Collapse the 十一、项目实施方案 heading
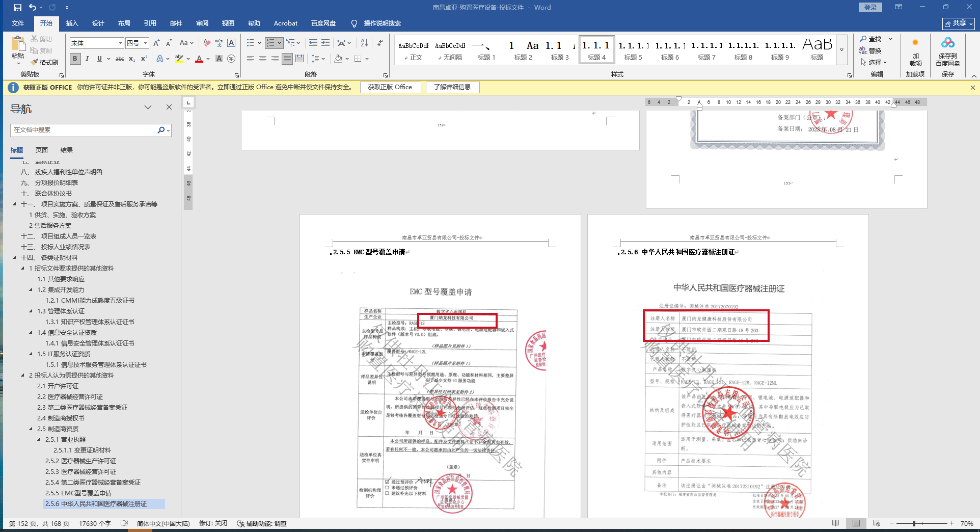This screenshot has width=980, height=532. click(14, 204)
